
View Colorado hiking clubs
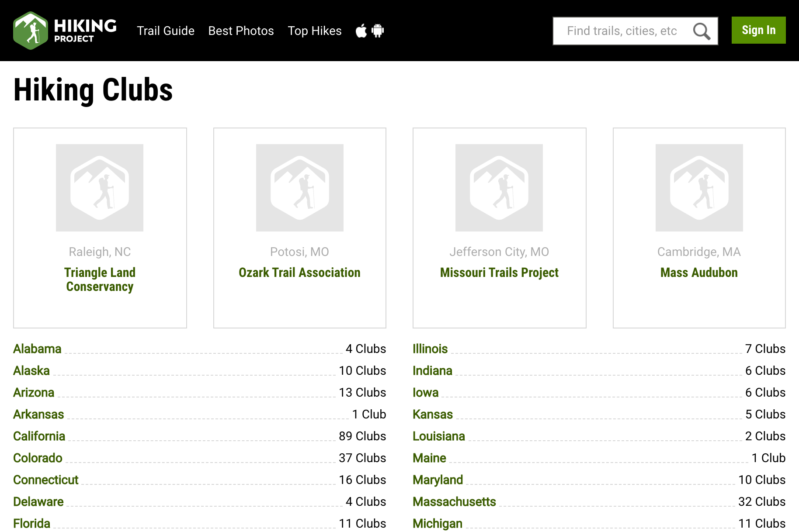(38, 458)
